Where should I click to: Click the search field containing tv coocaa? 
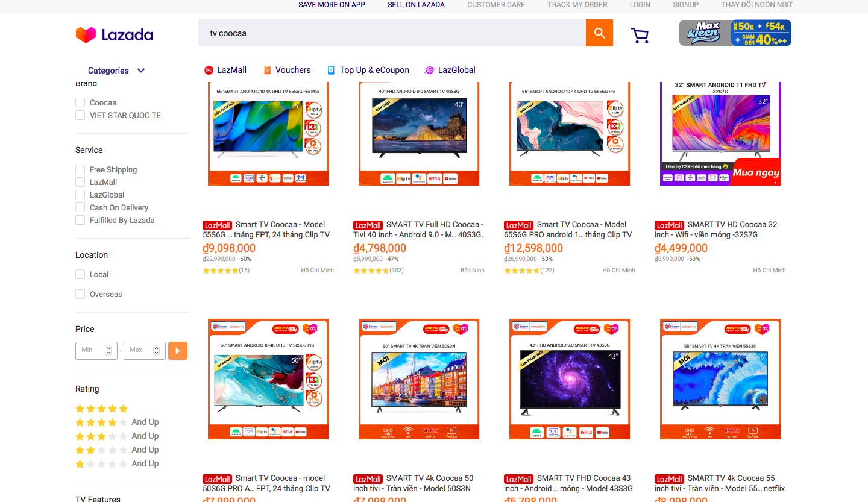(392, 33)
